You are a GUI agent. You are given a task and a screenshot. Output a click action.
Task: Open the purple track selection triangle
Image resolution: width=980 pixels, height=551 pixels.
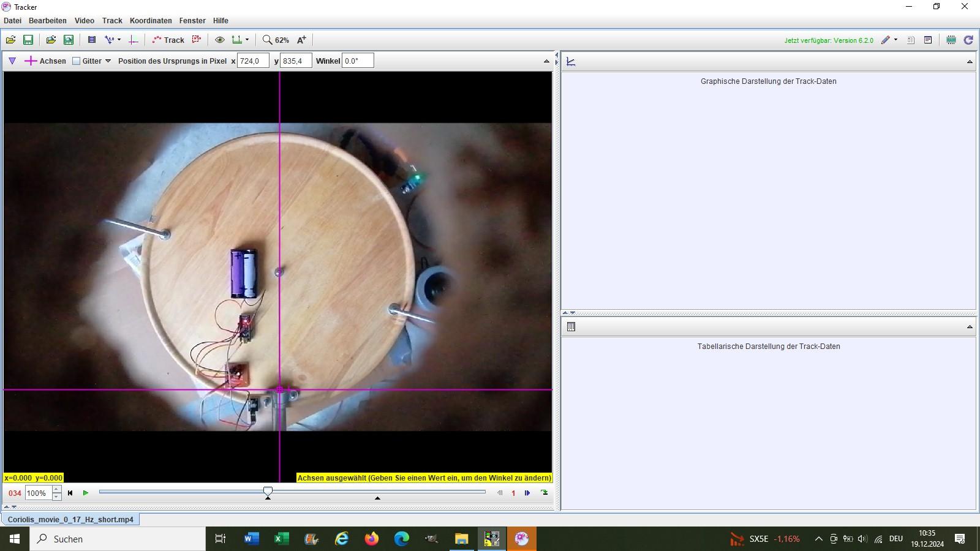pos(12,61)
